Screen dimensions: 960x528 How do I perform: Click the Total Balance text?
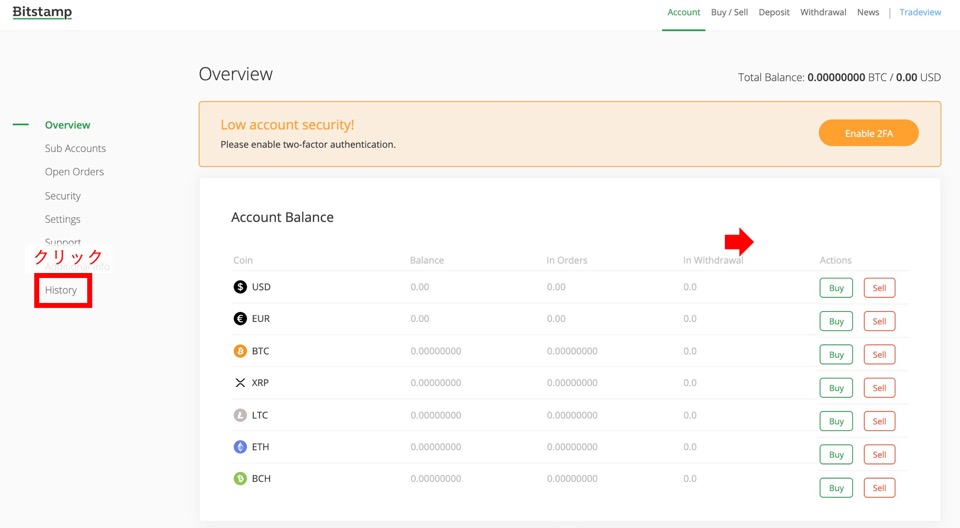pyautogui.click(x=839, y=77)
